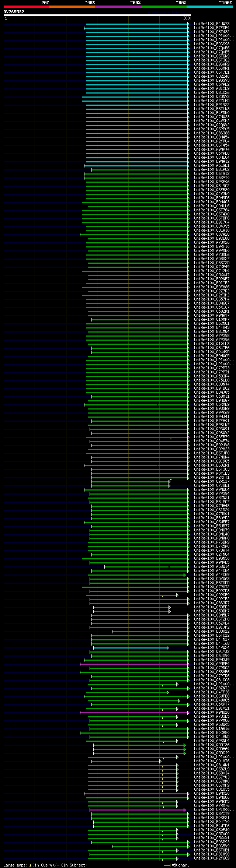
Task: Click the UniRef100_Q9SF06 label
Action: coord(212,182)
